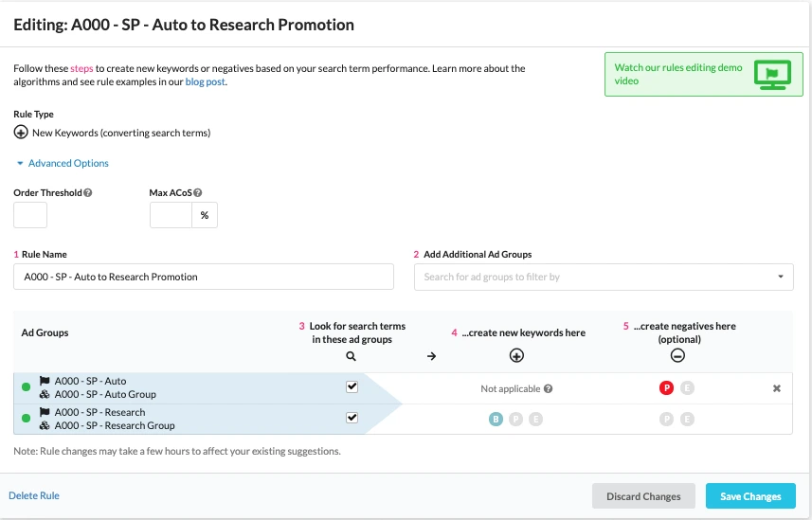The height and width of the screenshot is (520, 812).
Task: Toggle B broad keyword for Research row
Action: pos(496,419)
